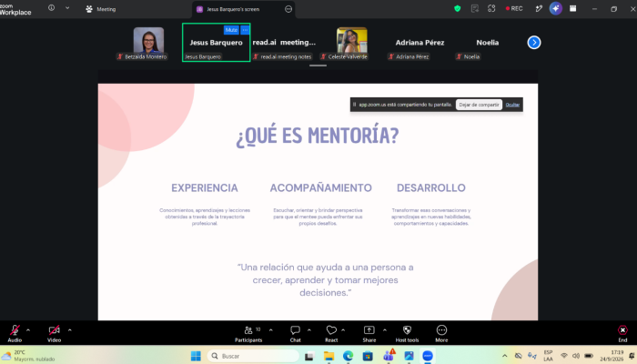This screenshot has width=637, height=364.
Task: Select Betzaida Montero's video thumbnail
Action: [x=148, y=41]
